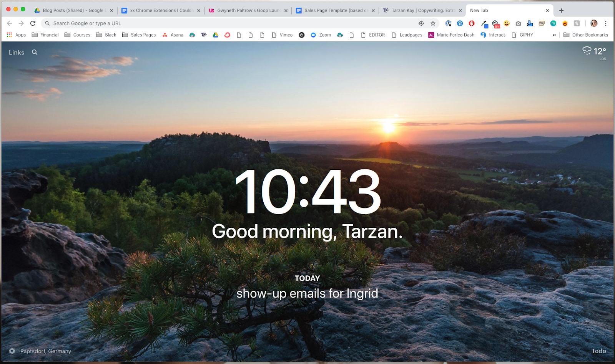Open the teal circle 'm' extension
The width and height of the screenshot is (615, 364).
pyautogui.click(x=553, y=23)
